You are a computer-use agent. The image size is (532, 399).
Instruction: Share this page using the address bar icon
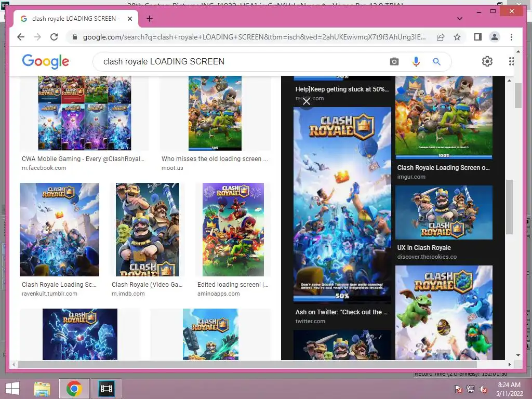pos(441,37)
